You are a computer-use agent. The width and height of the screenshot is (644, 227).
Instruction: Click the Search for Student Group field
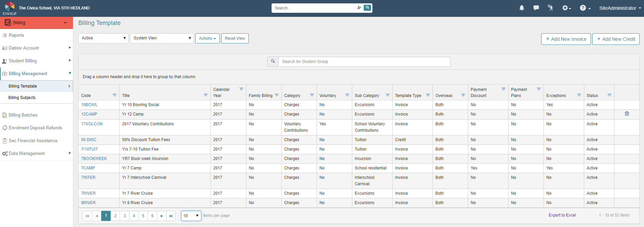[x=364, y=62]
